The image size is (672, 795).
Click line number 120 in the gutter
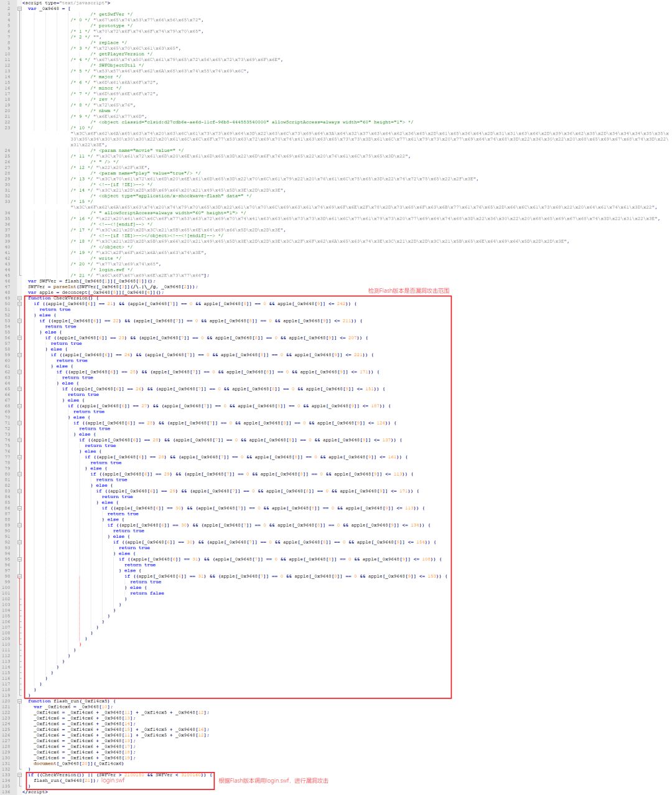pyautogui.click(x=6, y=701)
